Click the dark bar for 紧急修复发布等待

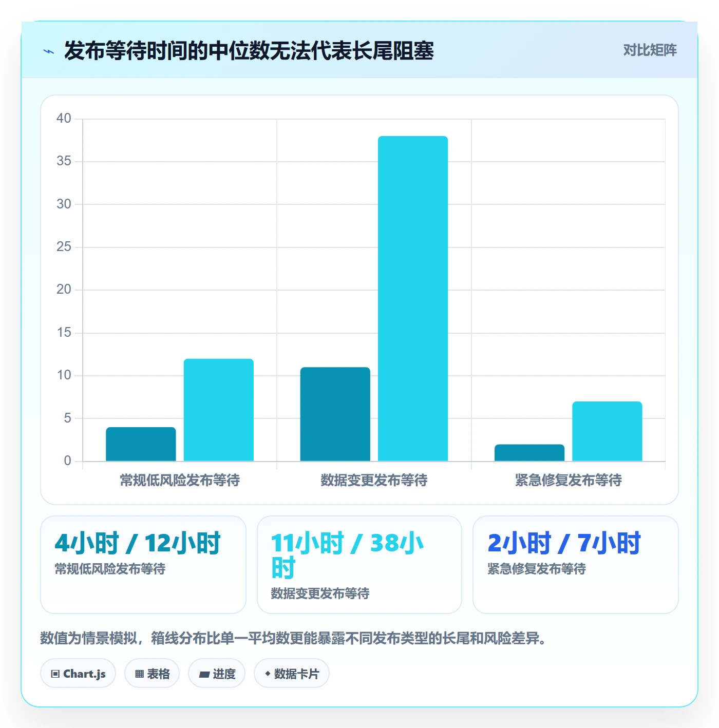(x=529, y=453)
